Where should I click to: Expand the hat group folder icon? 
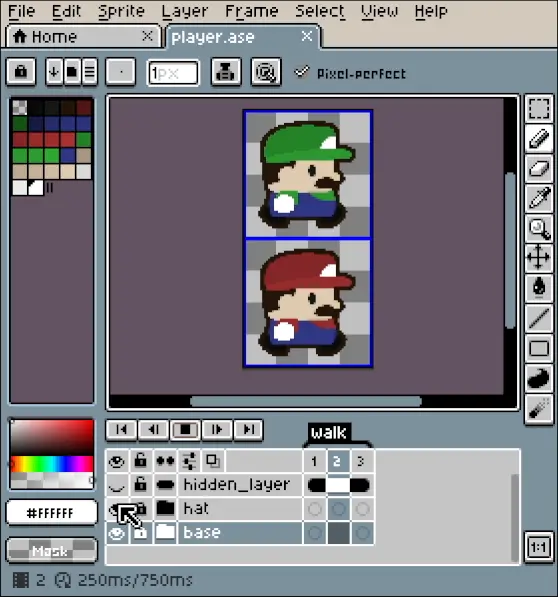165,509
